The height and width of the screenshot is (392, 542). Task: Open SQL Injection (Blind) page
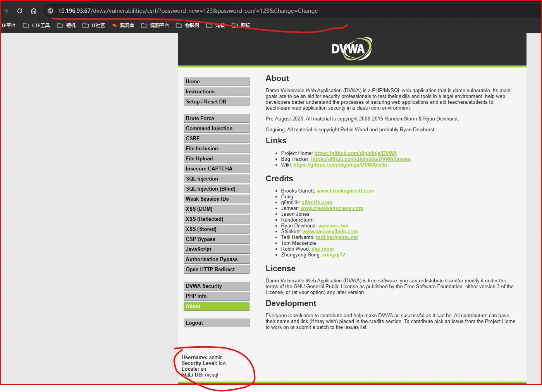tap(216, 189)
